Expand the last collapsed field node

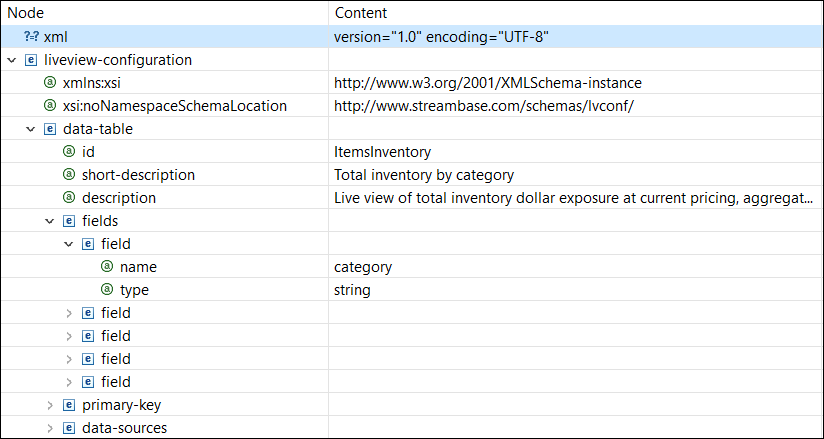[69, 382]
